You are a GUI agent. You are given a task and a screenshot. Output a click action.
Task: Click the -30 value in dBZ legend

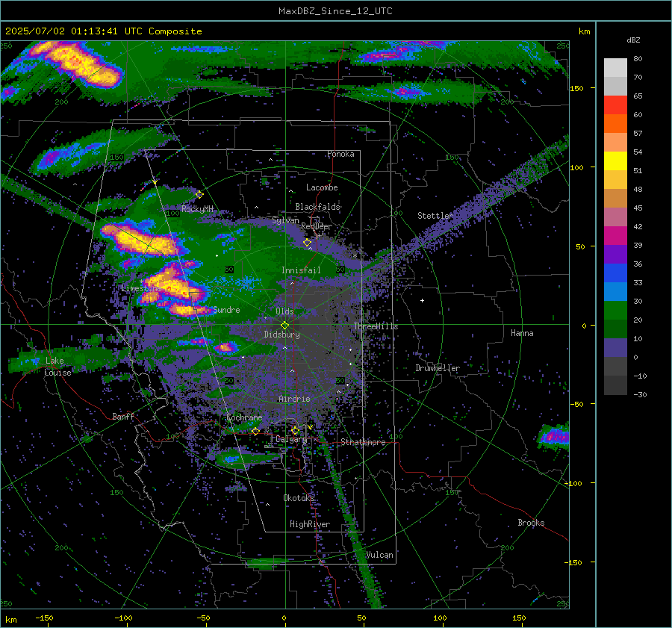pyautogui.click(x=640, y=394)
